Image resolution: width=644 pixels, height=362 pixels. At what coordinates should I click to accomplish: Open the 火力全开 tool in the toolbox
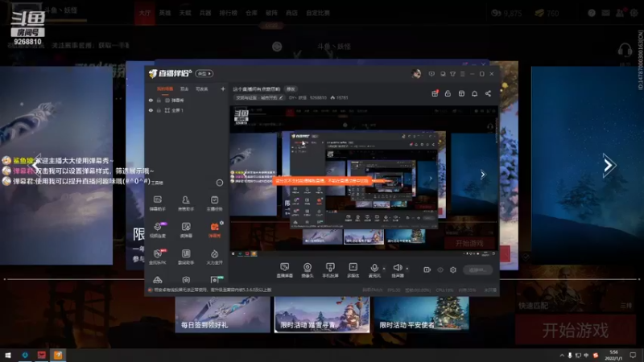[x=214, y=257]
